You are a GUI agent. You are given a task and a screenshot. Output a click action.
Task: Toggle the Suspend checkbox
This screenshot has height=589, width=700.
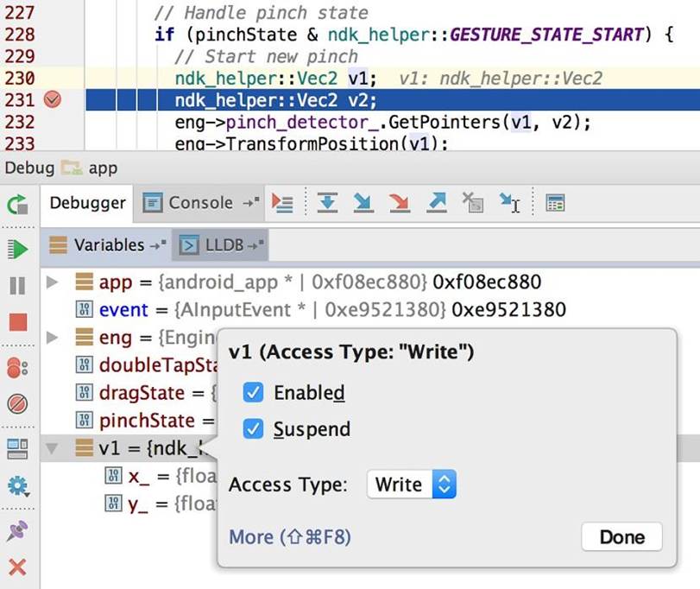(x=253, y=429)
